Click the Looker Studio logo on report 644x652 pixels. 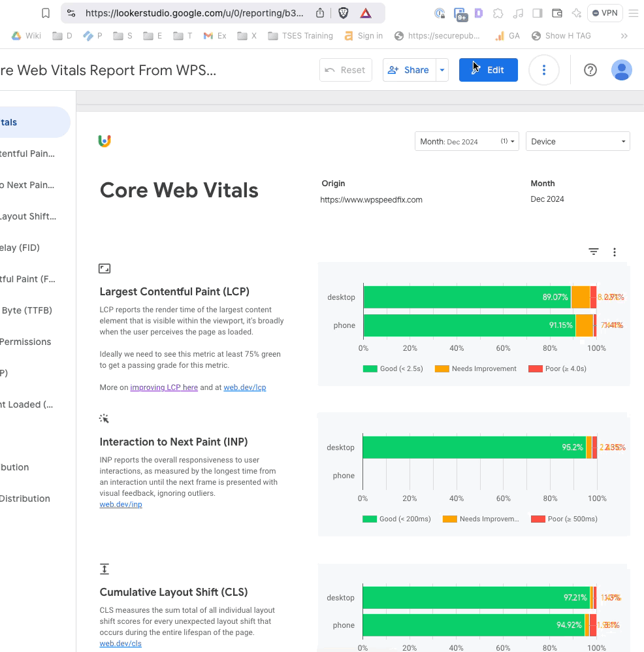105,141
